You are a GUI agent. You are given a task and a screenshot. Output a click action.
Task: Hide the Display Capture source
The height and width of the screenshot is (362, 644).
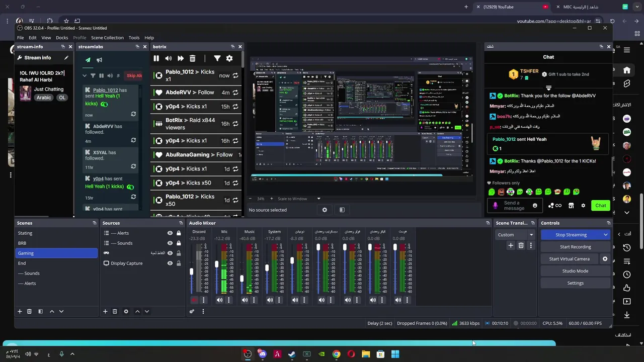click(170, 263)
